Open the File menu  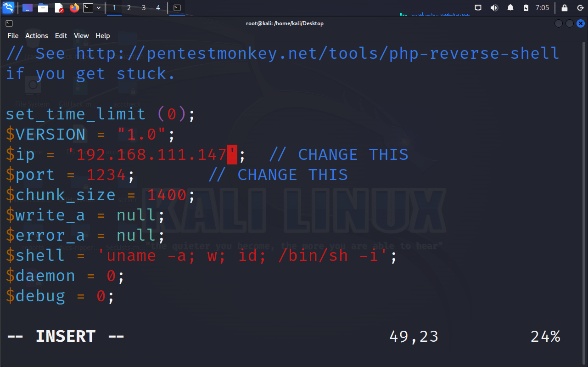[x=13, y=35]
